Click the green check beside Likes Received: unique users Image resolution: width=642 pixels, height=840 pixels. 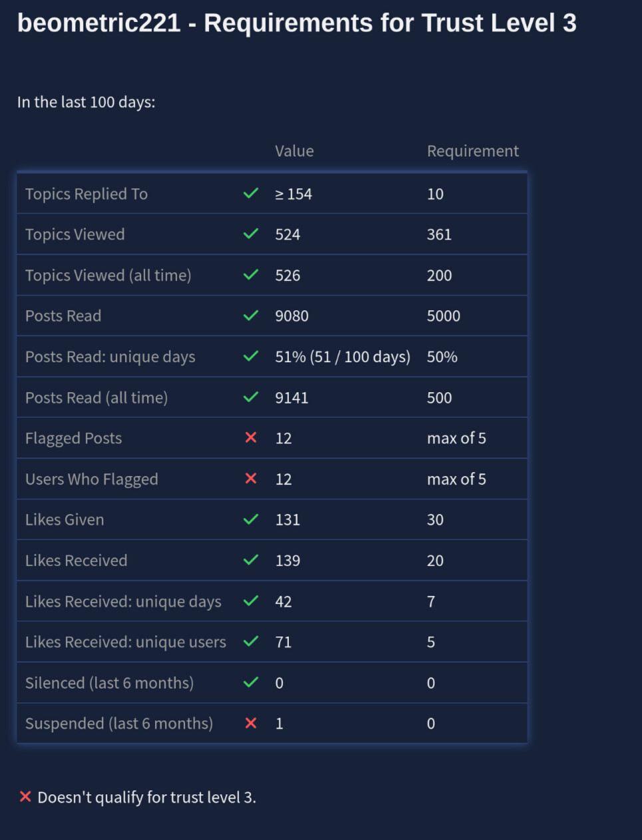[251, 642]
